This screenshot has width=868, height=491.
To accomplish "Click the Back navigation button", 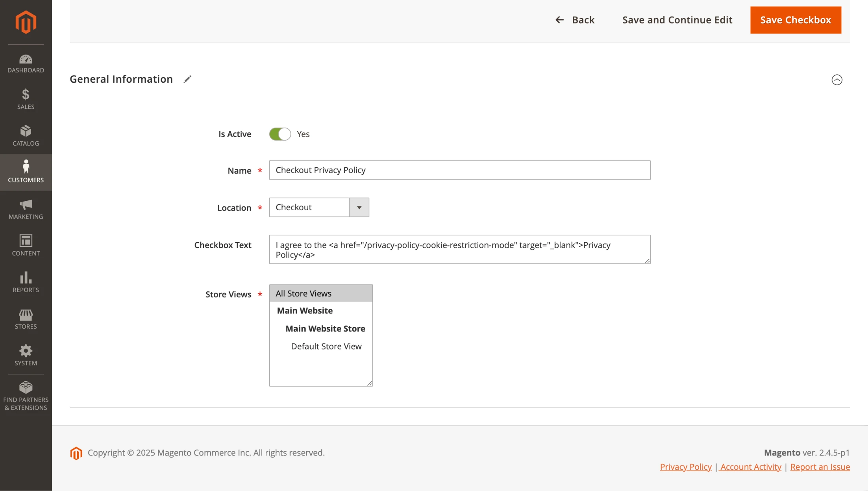I will pyautogui.click(x=574, y=20).
